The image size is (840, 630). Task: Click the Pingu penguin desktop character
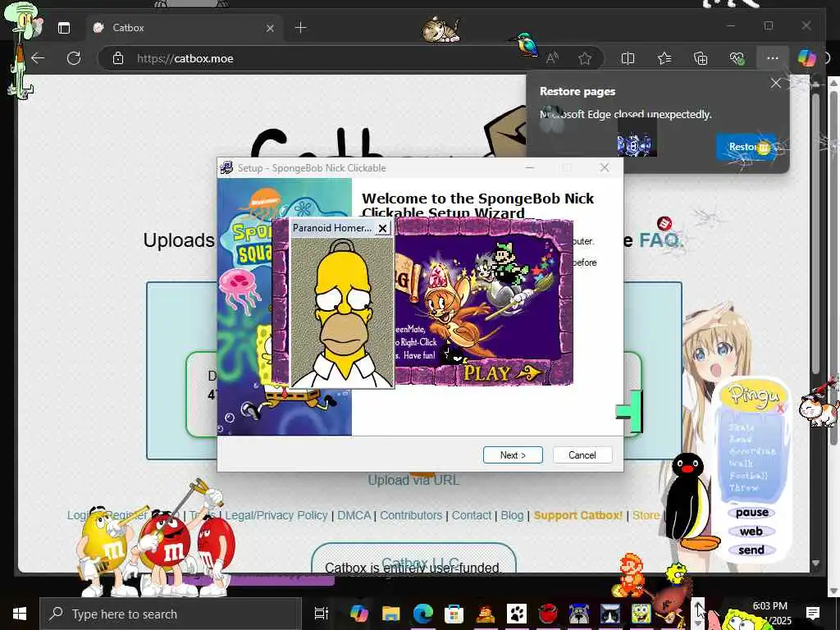[x=689, y=502]
